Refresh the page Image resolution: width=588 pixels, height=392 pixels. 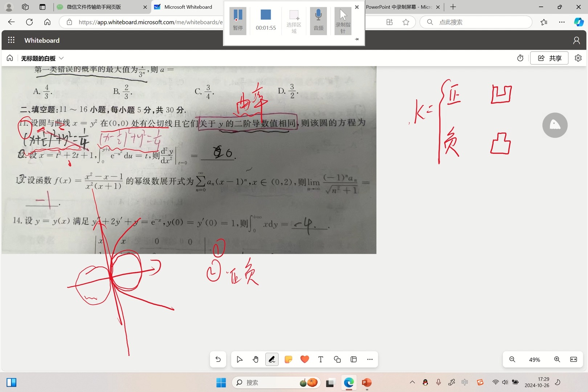pyautogui.click(x=29, y=22)
